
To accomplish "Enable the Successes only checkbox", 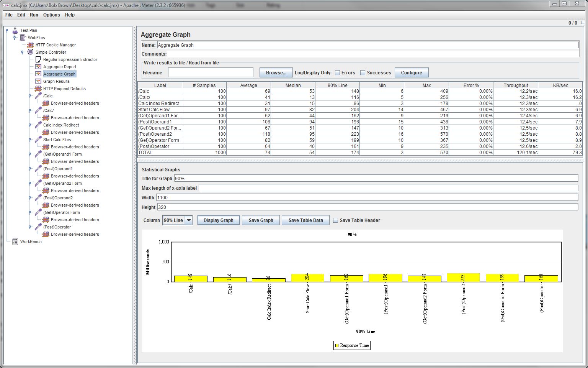I will click(363, 73).
